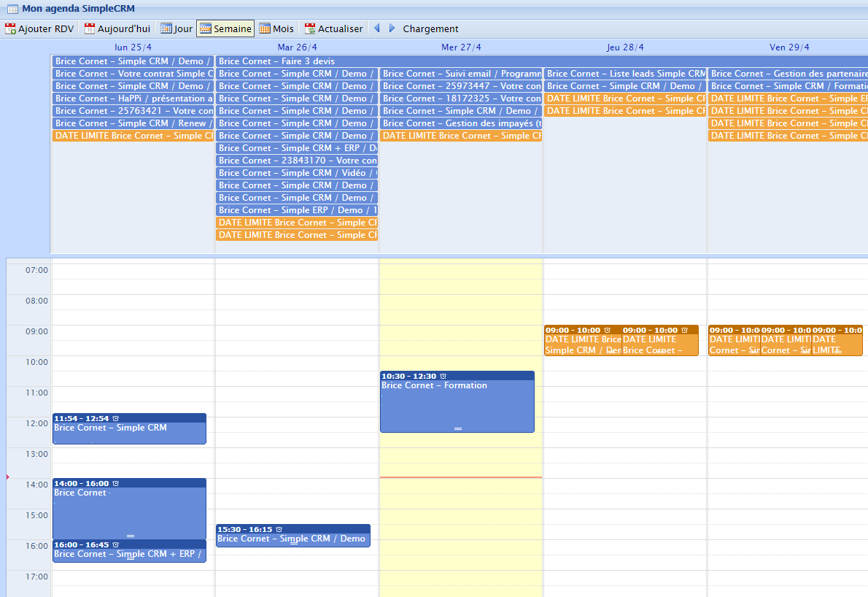This screenshot has width=868, height=597.
Task: Open the Mar 26/4 day header
Action: coord(298,47)
